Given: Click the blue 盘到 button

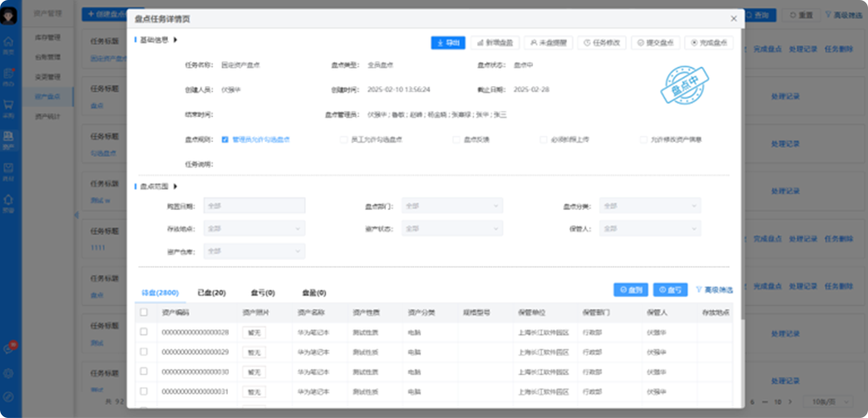Looking at the screenshot, I should pos(631,290).
